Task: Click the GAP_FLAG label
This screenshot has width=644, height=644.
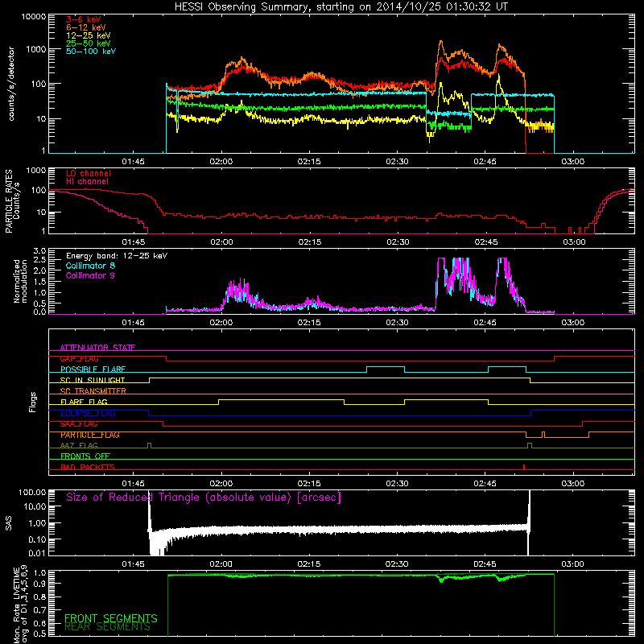Action: pyautogui.click(x=79, y=358)
